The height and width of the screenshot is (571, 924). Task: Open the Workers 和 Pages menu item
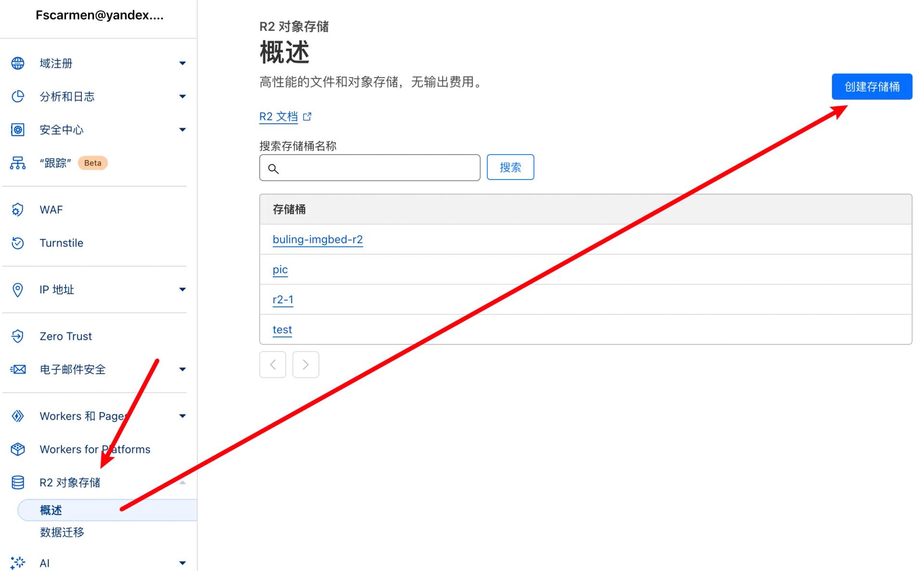point(84,416)
